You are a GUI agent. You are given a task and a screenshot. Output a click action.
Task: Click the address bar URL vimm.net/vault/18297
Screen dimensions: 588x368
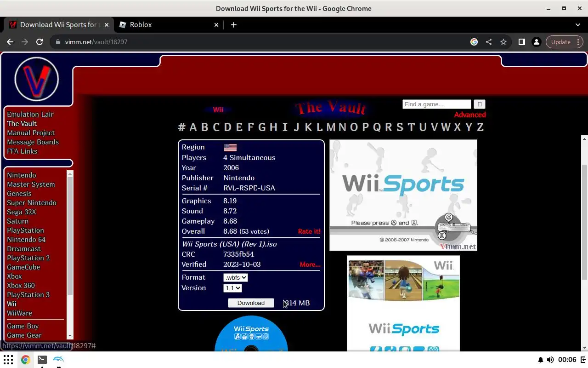(96, 42)
